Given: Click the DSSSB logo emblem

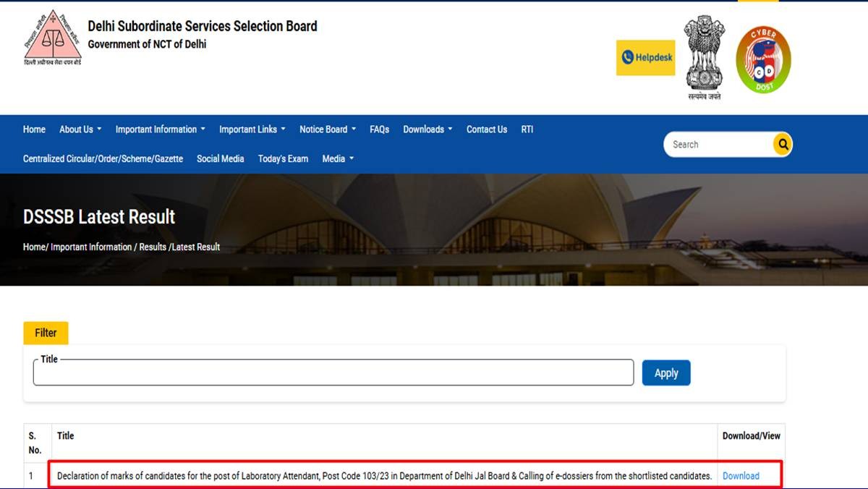Looking at the screenshot, I should (52, 38).
